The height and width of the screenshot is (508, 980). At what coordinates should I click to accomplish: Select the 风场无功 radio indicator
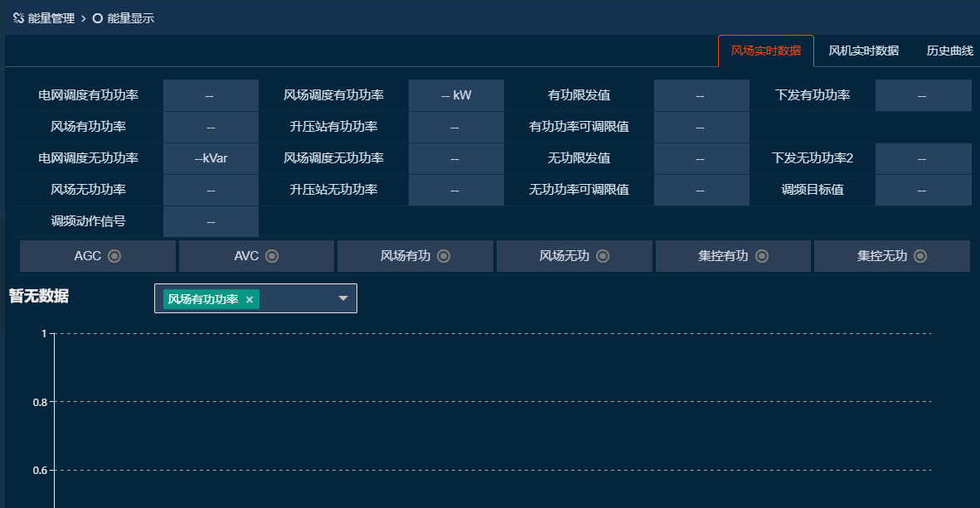(603, 256)
